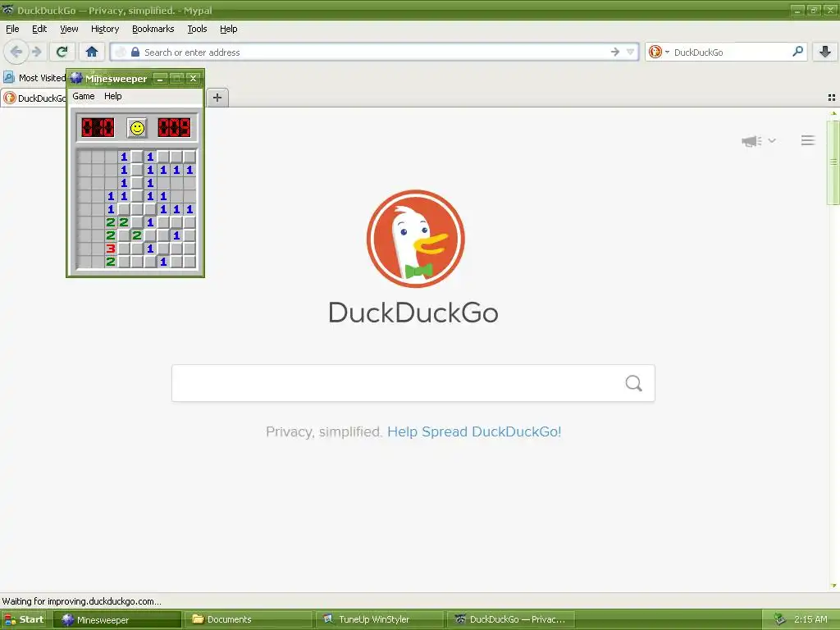Click the Go arrow in address bar
Viewport: 840px width, 630px height.
pyautogui.click(x=615, y=52)
